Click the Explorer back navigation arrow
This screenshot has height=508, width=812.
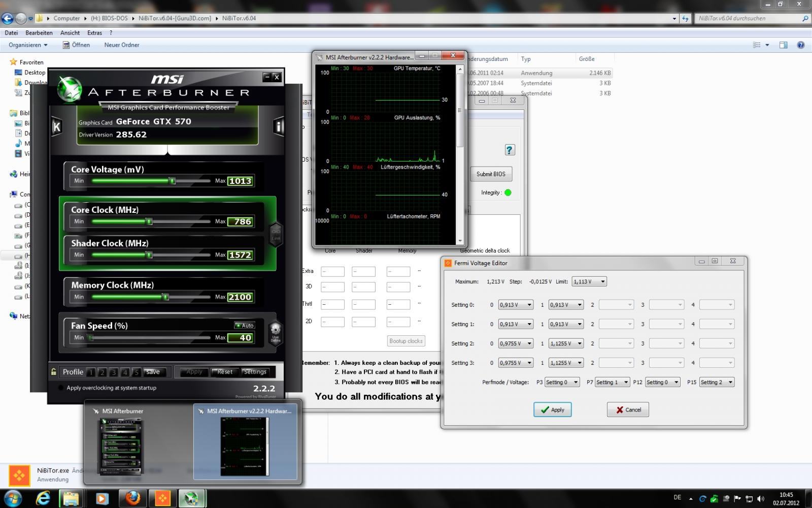(x=7, y=18)
